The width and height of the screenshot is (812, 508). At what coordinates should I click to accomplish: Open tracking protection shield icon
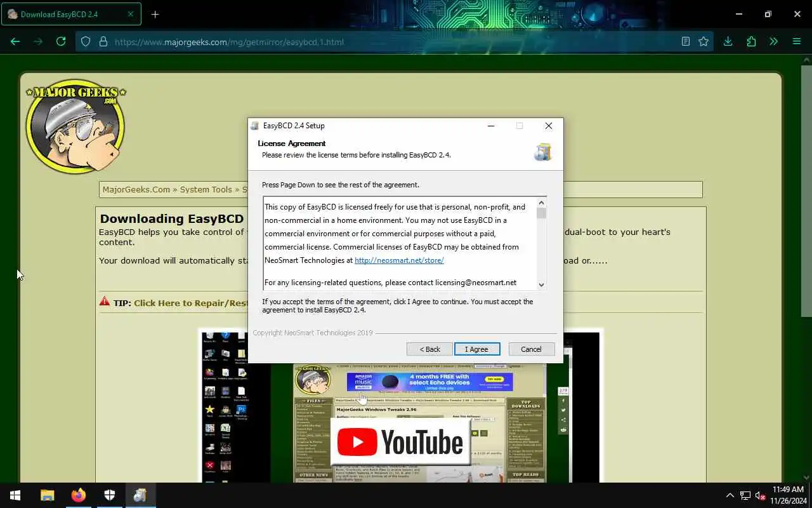[x=86, y=42]
